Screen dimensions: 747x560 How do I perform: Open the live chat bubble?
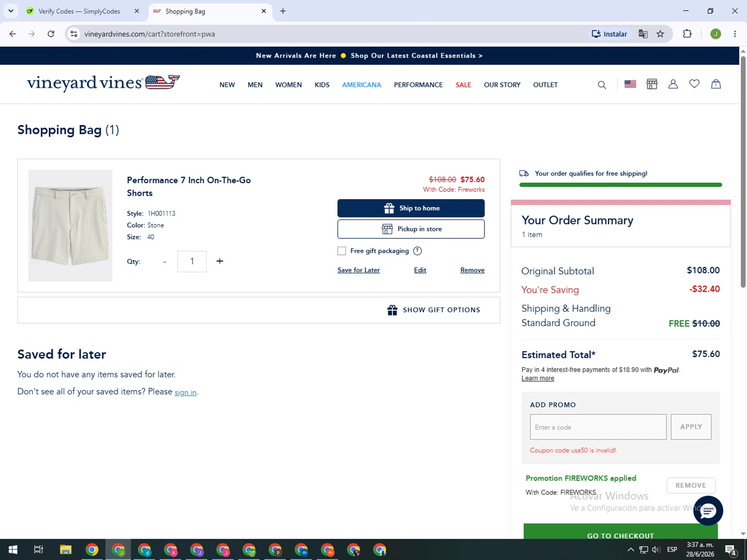coord(708,510)
